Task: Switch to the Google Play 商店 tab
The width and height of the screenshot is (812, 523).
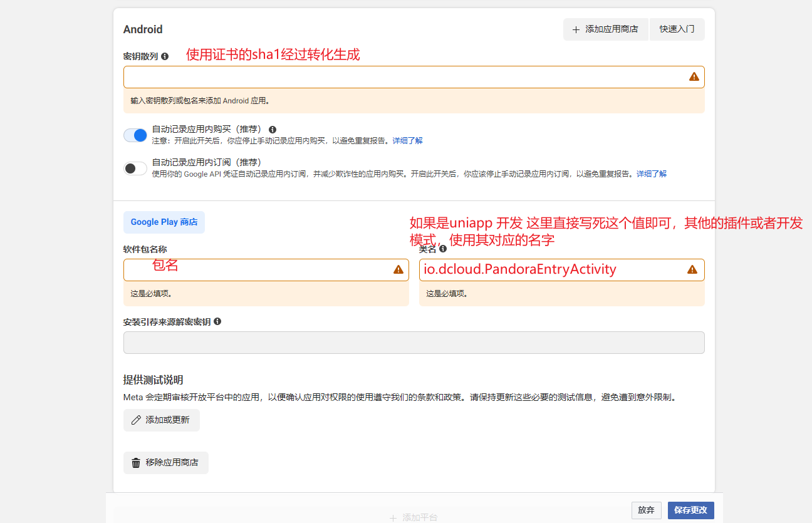Action: (x=164, y=222)
